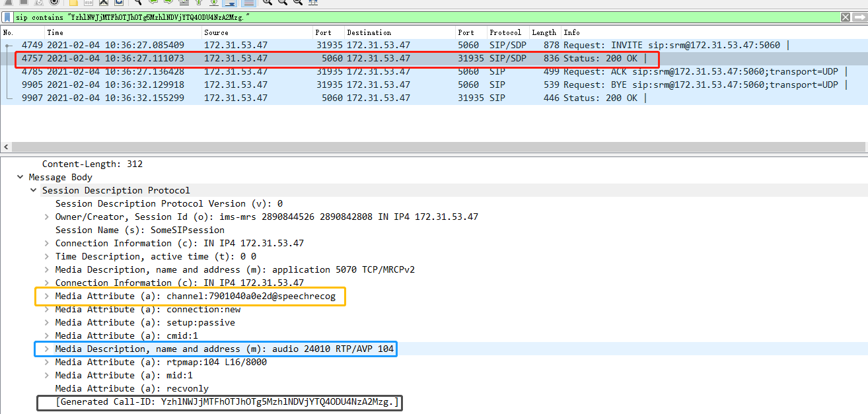
Task: Expand Media Attribute rtpmap:104 L16/8000 node
Action: [x=46, y=362]
